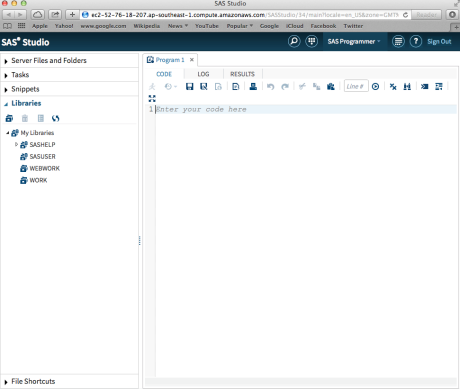460x389 pixels.
Task: Switch to the RESULTS tab
Action: [x=242, y=74]
